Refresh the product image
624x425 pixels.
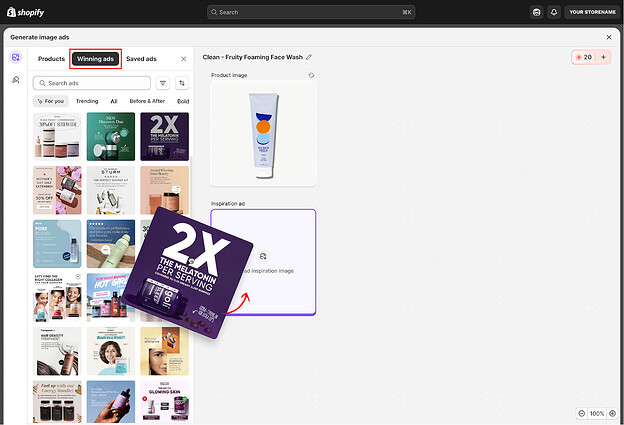(x=311, y=75)
